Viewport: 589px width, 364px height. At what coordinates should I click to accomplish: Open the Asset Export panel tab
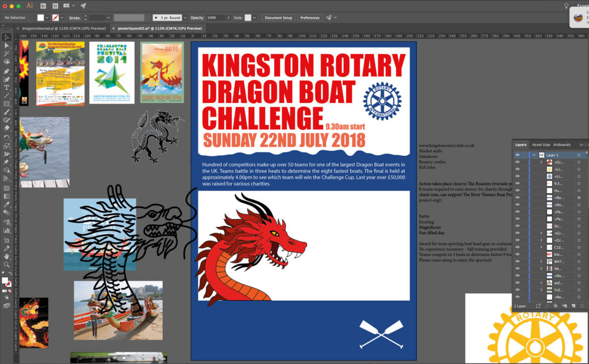[x=541, y=145]
